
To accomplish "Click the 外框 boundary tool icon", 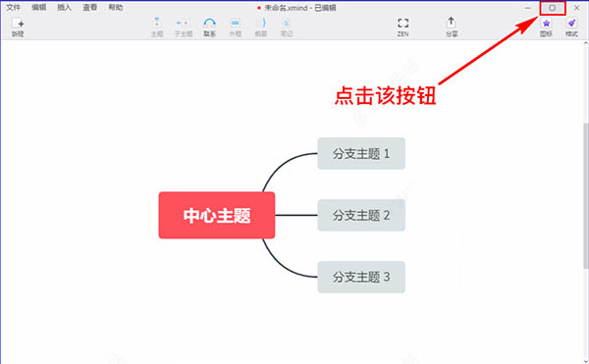I will point(236,27).
